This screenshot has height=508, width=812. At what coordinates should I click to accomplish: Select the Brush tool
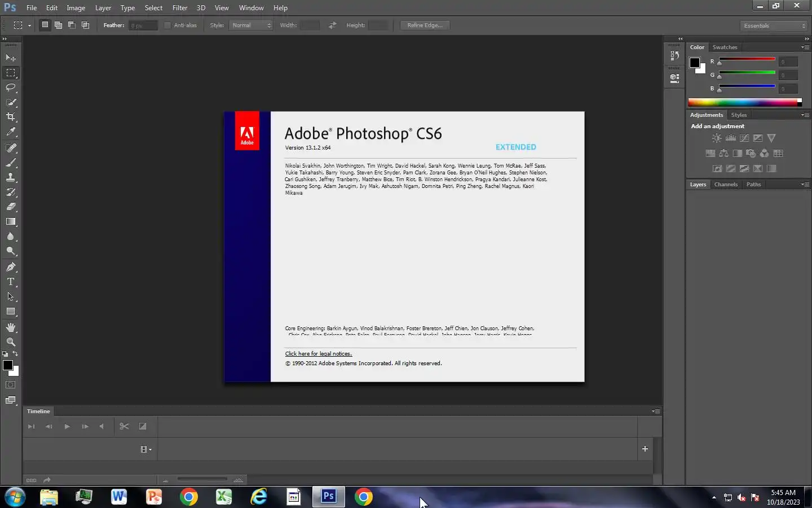click(11, 163)
